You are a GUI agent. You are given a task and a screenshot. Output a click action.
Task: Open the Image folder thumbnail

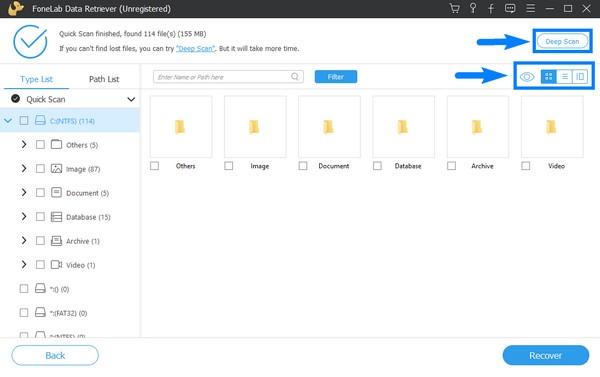coord(255,127)
